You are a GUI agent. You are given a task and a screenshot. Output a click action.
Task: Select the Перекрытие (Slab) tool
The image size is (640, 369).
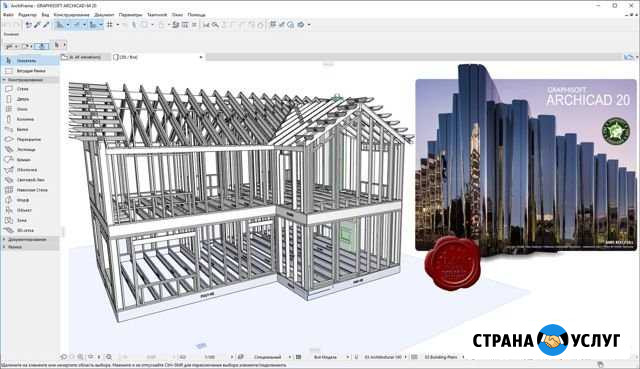[x=30, y=139]
